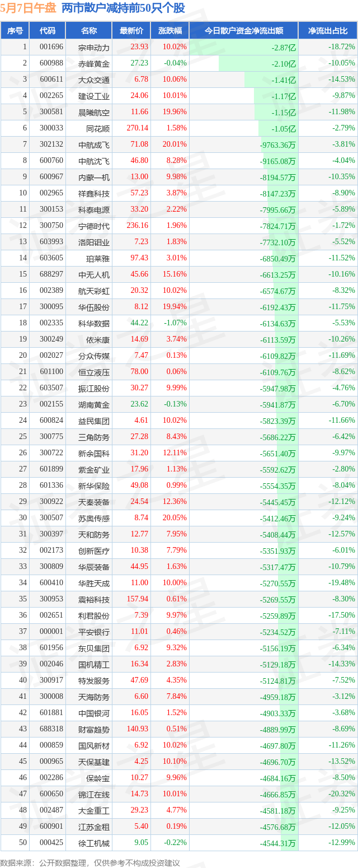Click stock name 洛阳钼业

point(94,242)
